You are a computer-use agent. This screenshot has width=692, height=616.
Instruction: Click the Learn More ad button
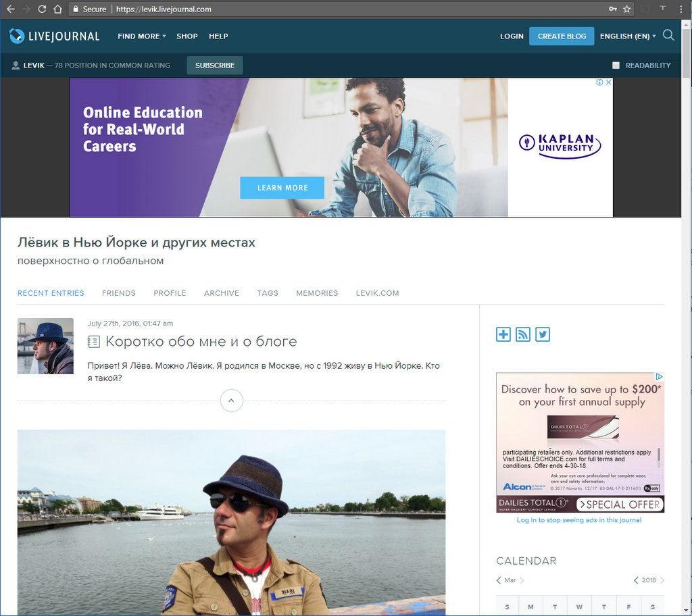pyautogui.click(x=282, y=188)
